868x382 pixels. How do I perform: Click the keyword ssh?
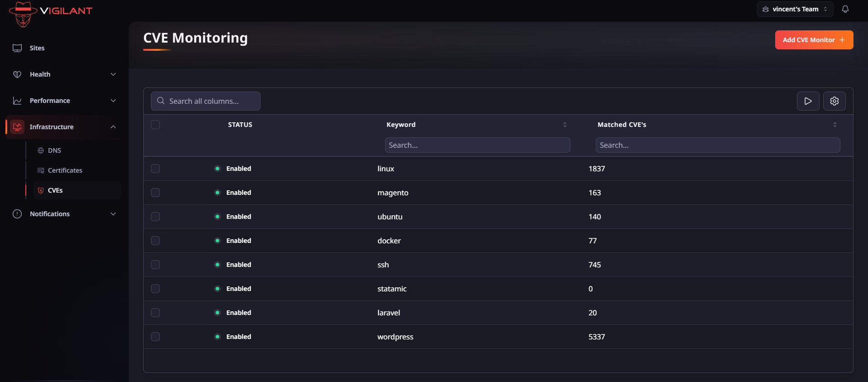383,265
